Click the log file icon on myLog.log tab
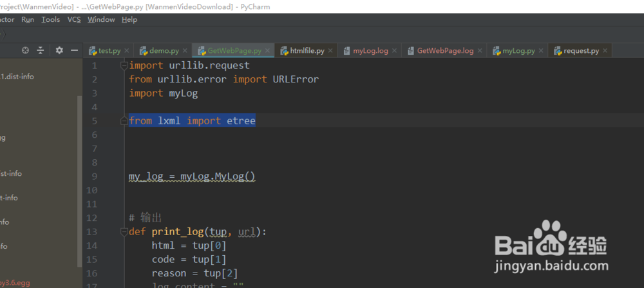 point(346,51)
